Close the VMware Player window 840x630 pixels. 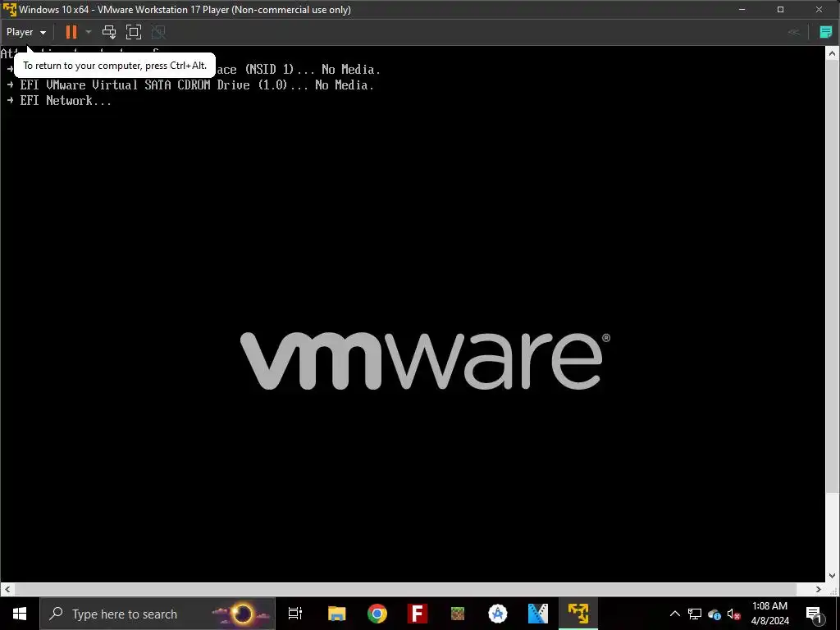point(819,10)
